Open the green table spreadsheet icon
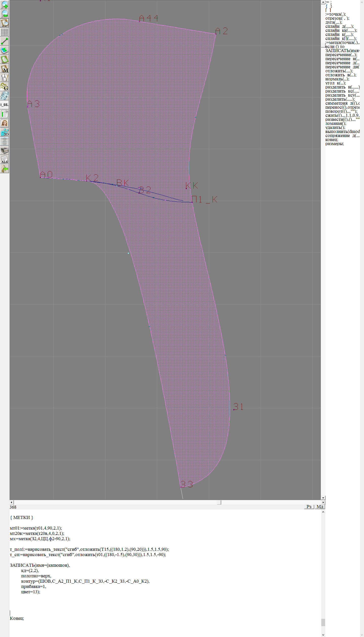 coord(5,114)
